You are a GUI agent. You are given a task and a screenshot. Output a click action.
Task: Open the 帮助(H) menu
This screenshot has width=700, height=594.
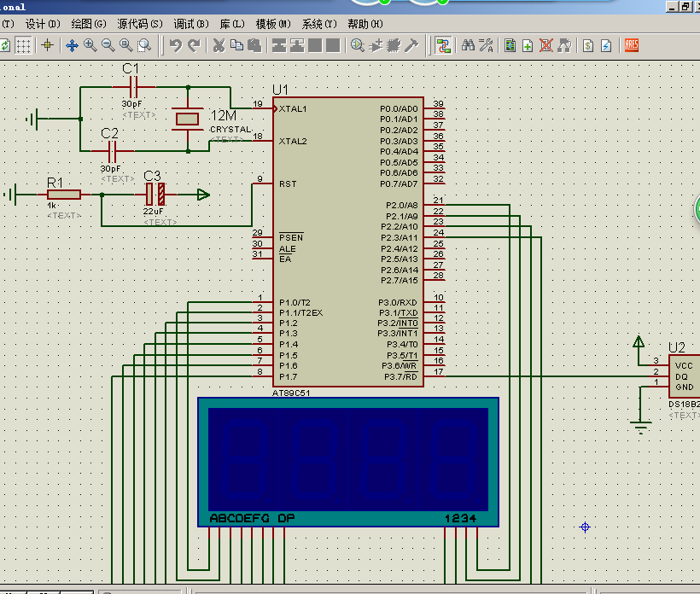click(x=365, y=24)
